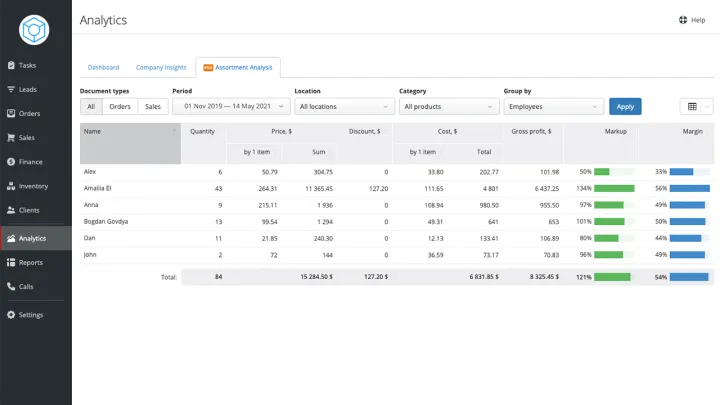Click the Help lifebuoy icon
The width and height of the screenshot is (720, 405).
tap(683, 20)
